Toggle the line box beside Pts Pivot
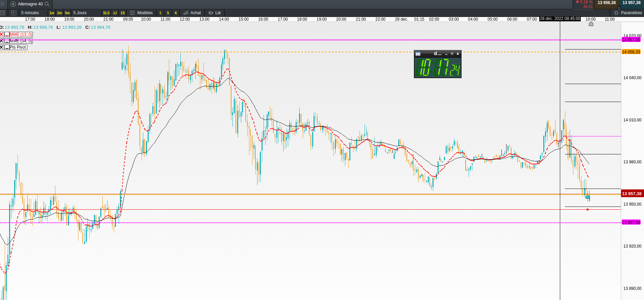Viewport: 644px width, 300px height. 7,47
